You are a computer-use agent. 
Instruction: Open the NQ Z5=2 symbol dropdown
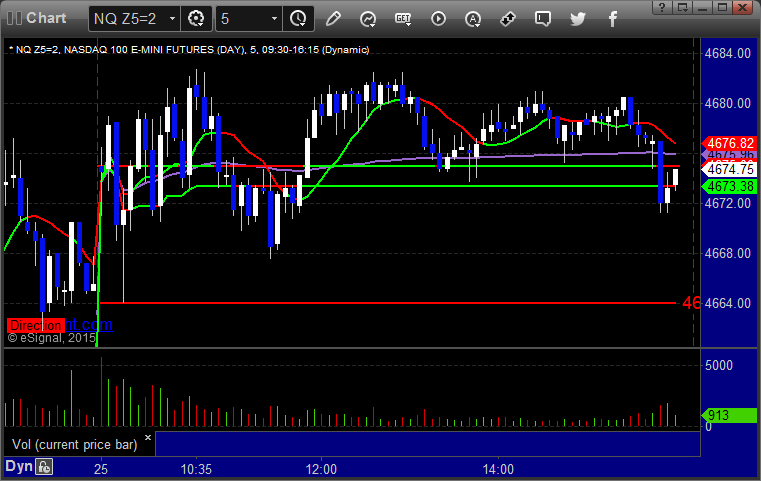pos(172,19)
